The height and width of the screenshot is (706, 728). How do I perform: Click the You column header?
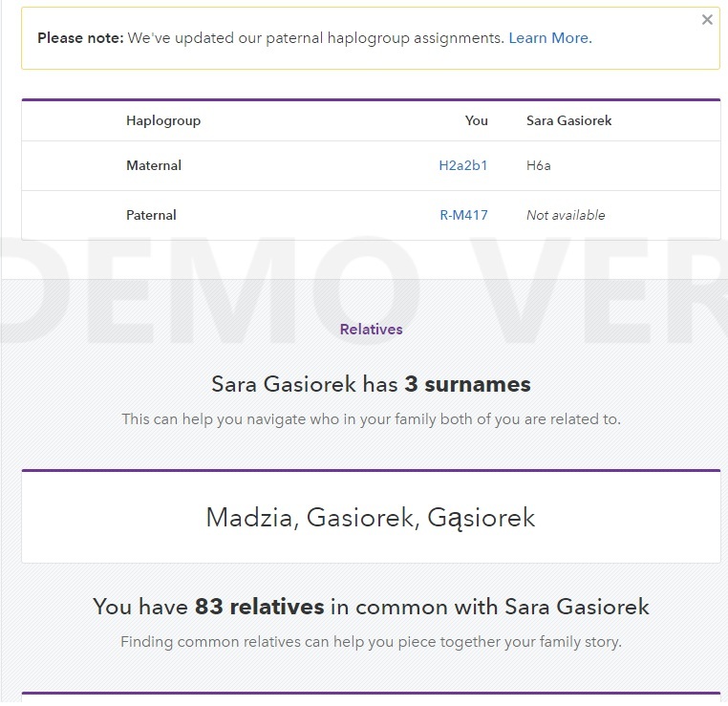tap(477, 120)
